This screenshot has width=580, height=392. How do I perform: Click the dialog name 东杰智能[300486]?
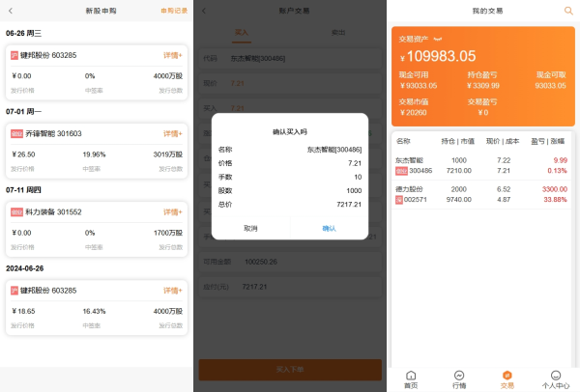click(x=334, y=150)
